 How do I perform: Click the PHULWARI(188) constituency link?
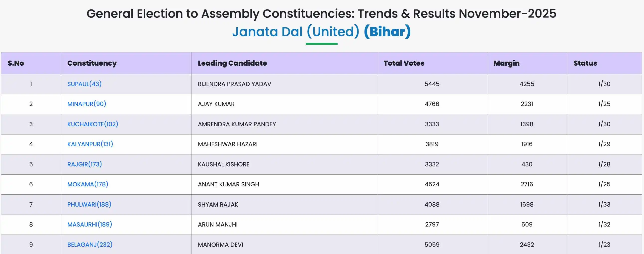point(89,204)
